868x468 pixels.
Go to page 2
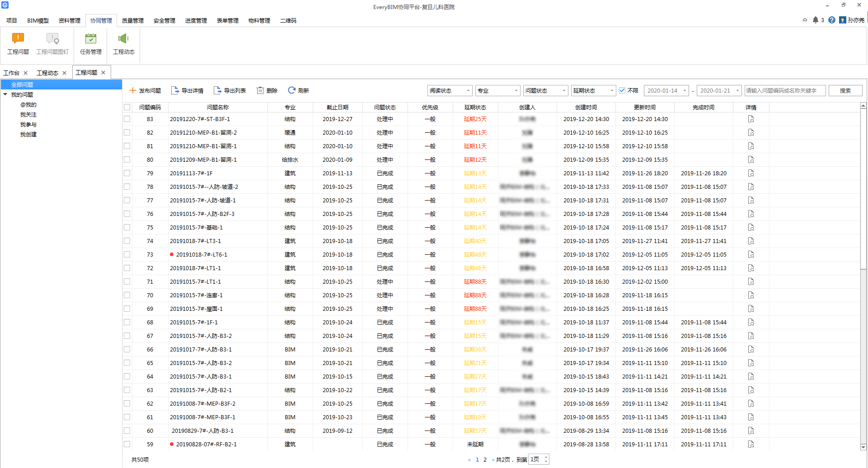click(485, 459)
